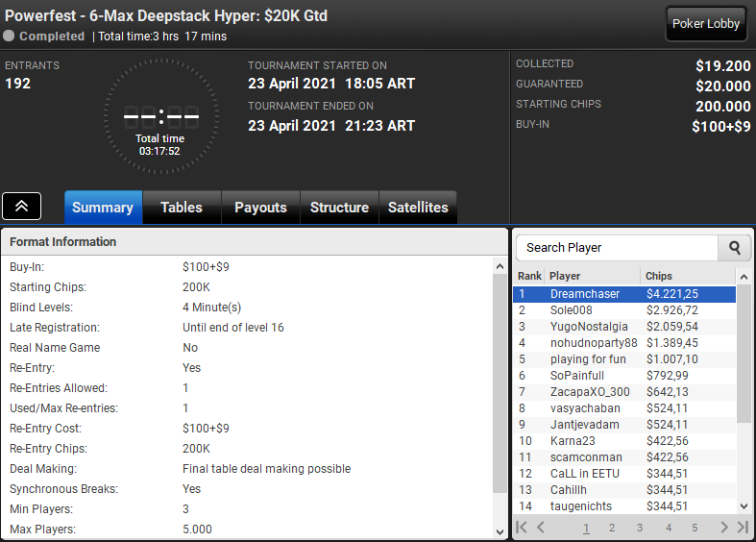
Task: Click the tournament title Powerfest 6-Max
Action: click(x=166, y=15)
